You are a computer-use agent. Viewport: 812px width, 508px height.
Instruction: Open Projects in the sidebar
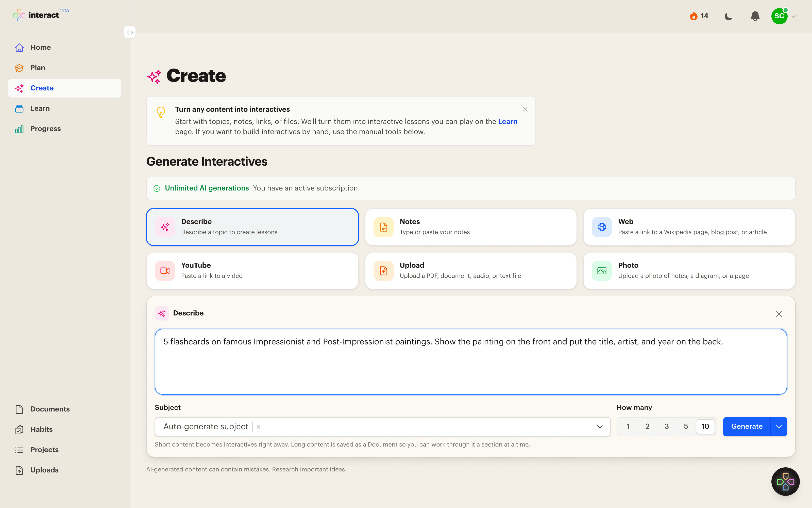65,450
